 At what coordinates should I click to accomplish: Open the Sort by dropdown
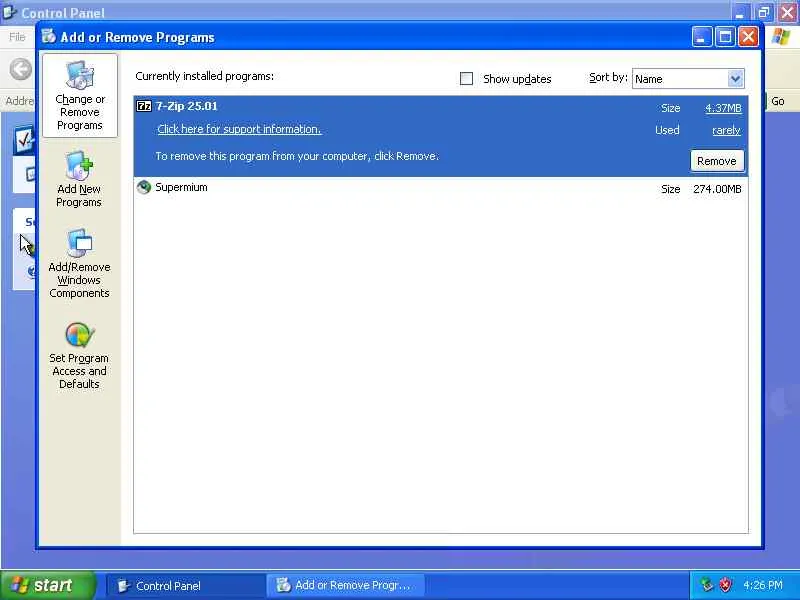(x=735, y=79)
